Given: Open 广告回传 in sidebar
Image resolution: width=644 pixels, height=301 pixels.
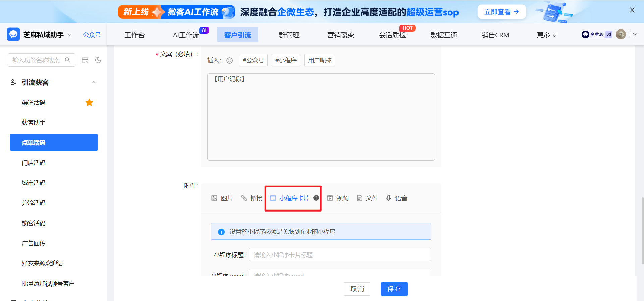Looking at the screenshot, I should pos(34,243).
